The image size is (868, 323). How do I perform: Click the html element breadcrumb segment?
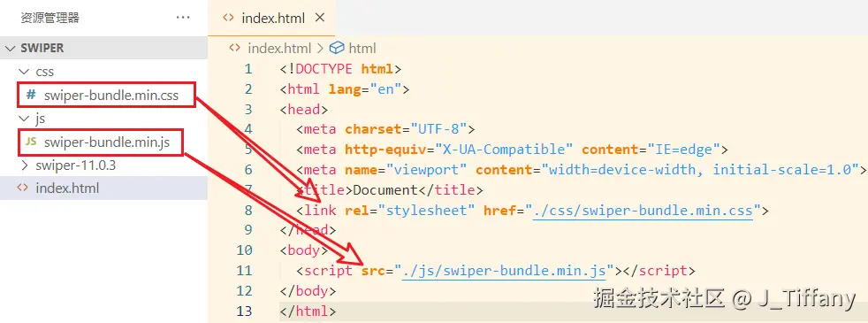[362, 48]
